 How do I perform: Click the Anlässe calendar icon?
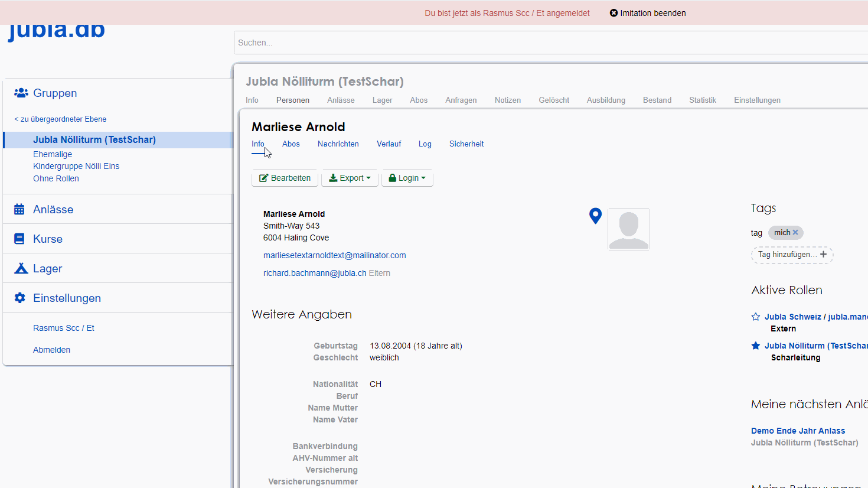(19, 209)
